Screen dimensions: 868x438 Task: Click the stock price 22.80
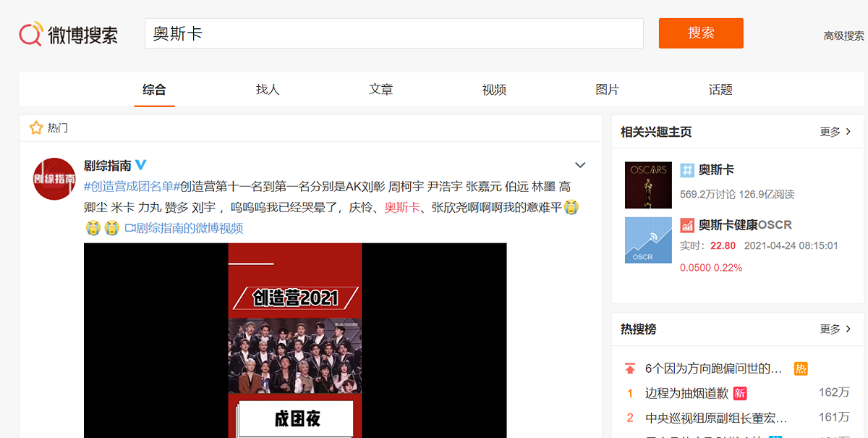723,245
